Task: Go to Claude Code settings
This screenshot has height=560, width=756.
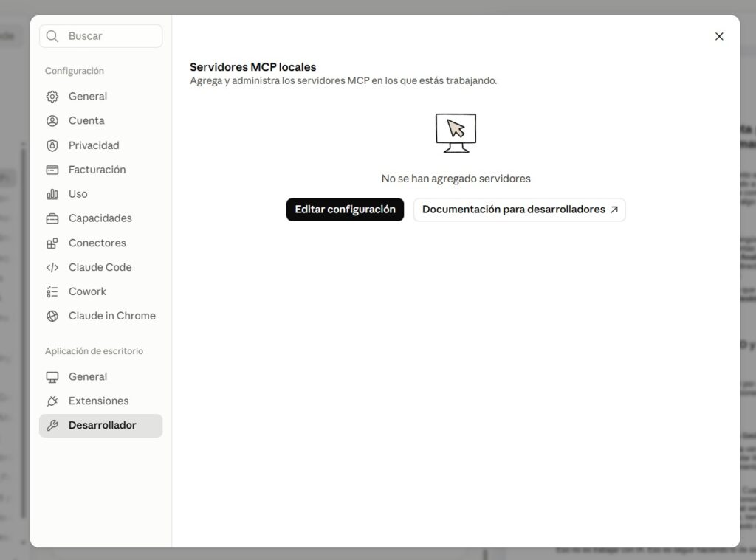Action: pos(100,267)
